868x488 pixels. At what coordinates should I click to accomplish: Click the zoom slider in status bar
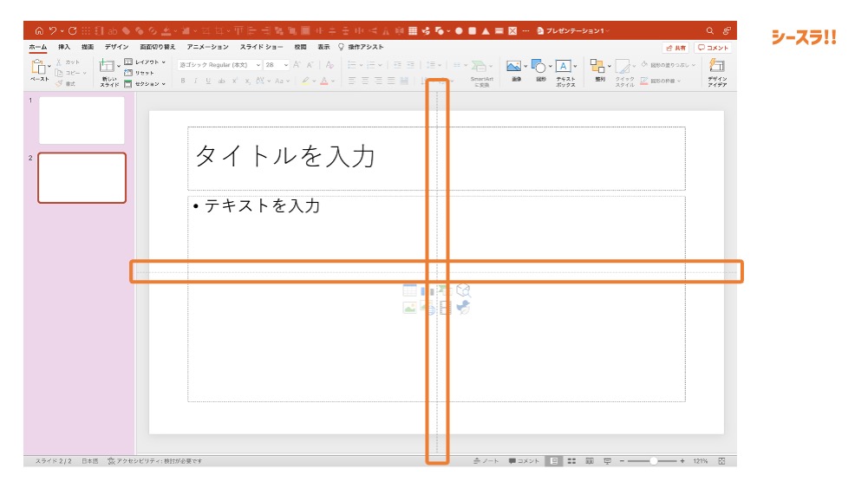point(653,461)
